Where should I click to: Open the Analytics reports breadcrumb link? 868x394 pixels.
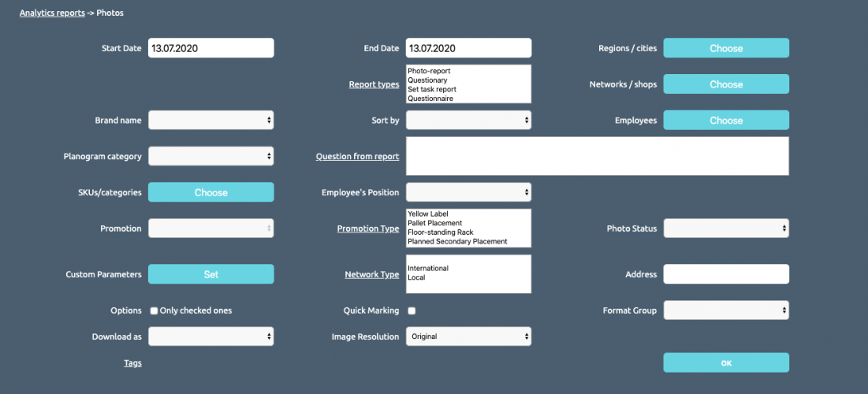[x=52, y=13]
